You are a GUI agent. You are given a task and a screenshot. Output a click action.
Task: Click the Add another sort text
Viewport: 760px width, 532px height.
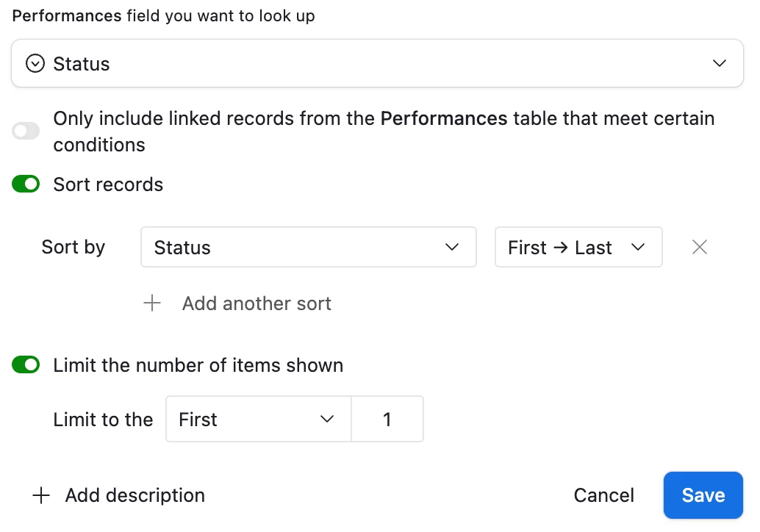[x=257, y=303]
